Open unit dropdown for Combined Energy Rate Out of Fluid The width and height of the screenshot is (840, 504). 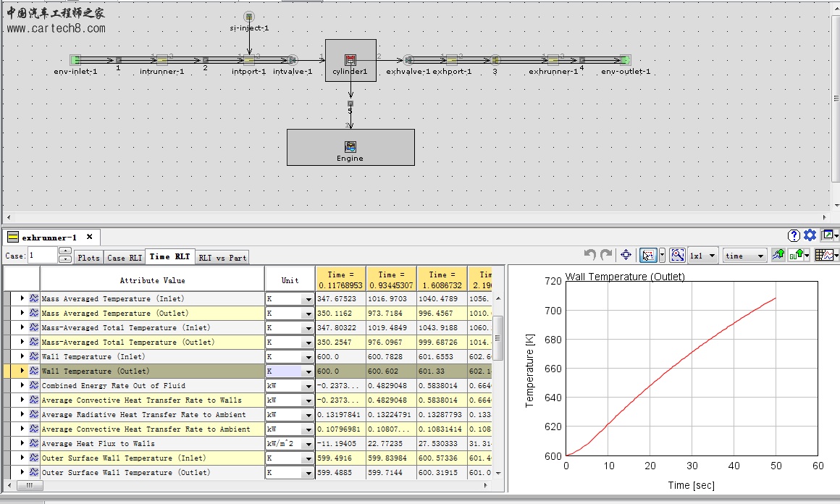pos(308,386)
